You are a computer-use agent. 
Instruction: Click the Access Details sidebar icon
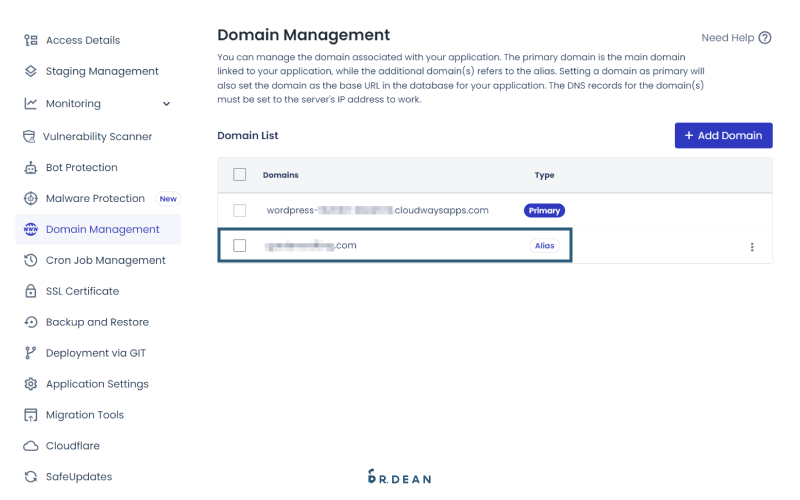[31, 40]
